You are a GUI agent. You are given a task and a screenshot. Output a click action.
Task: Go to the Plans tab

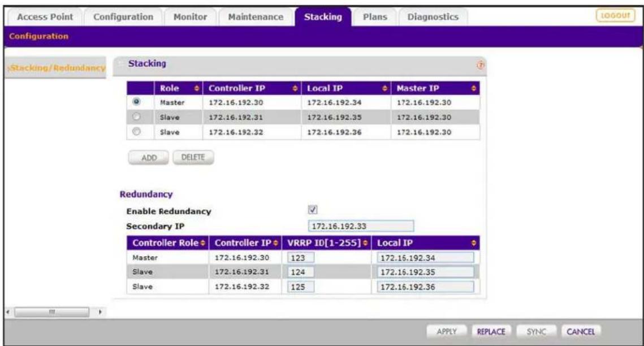[375, 17]
